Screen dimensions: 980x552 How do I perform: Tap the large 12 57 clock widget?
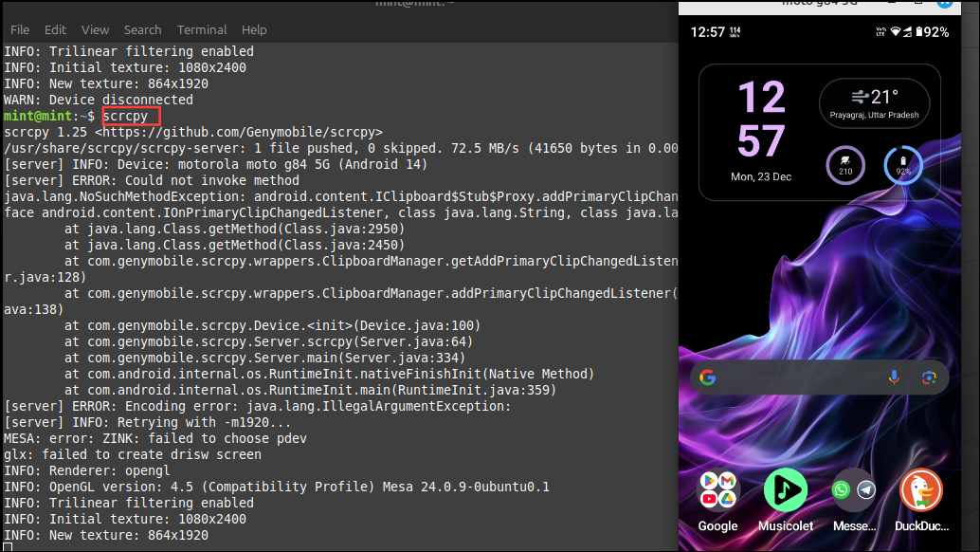pos(762,119)
